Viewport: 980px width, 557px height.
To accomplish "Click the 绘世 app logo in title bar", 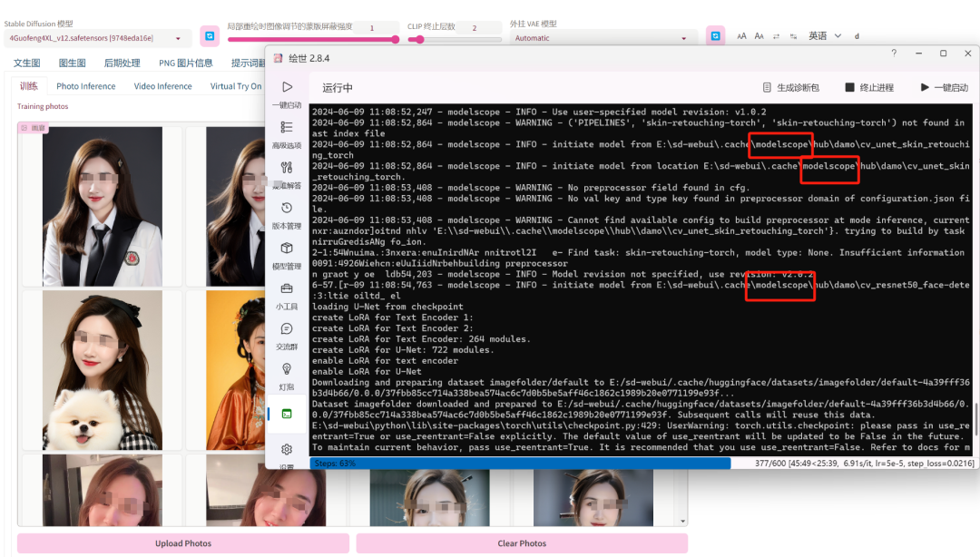I will tap(279, 58).
